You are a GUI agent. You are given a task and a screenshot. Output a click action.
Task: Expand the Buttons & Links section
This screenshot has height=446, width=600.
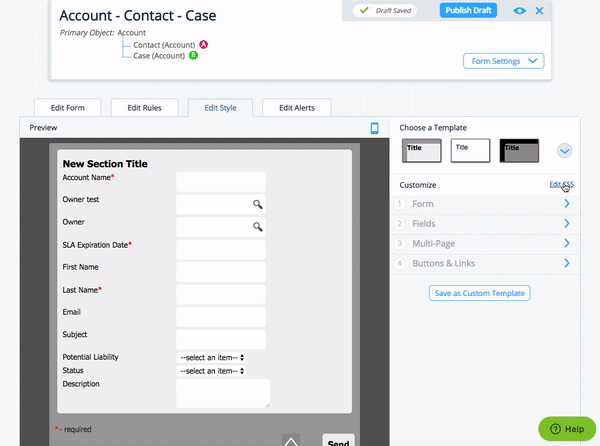pos(484,263)
